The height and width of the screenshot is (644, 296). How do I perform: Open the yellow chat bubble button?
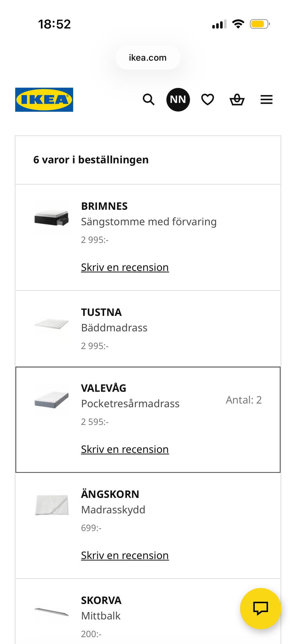(261, 609)
